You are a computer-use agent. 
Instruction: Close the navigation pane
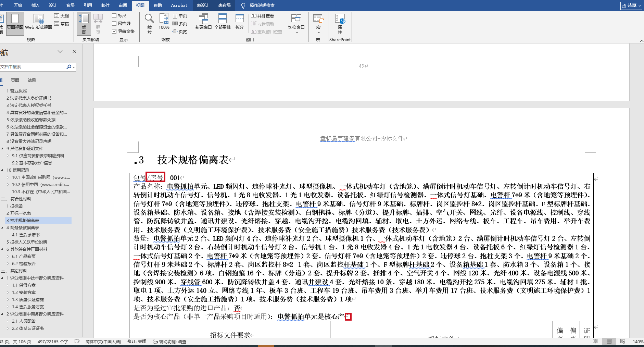pyautogui.click(x=74, y=51)
